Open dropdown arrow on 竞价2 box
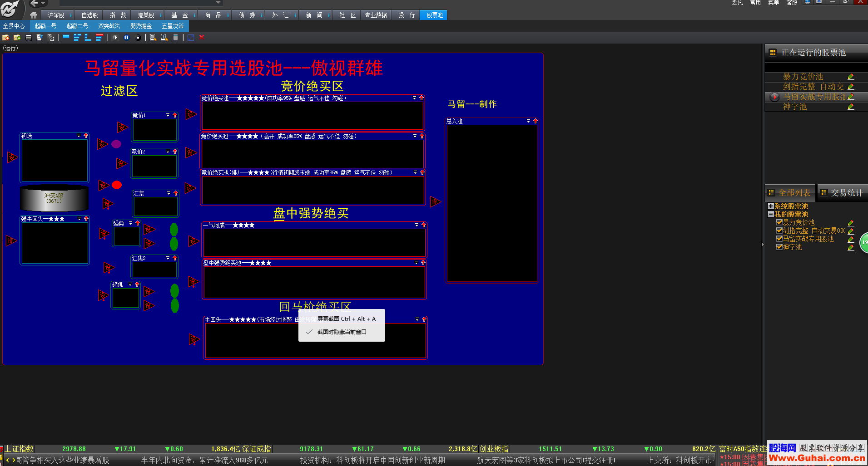Screen dimensions: 868x466 (x=168, y=152)
